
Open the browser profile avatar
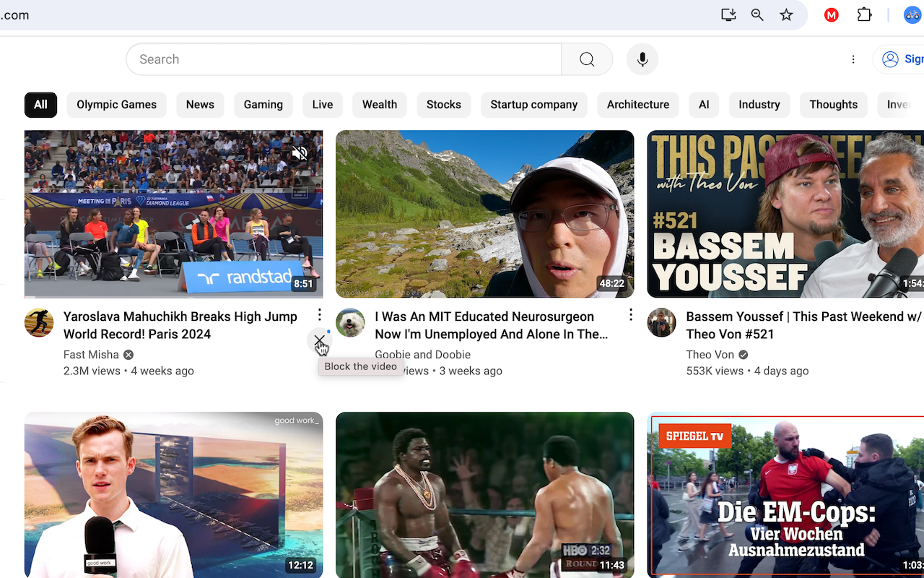point(912,15)
